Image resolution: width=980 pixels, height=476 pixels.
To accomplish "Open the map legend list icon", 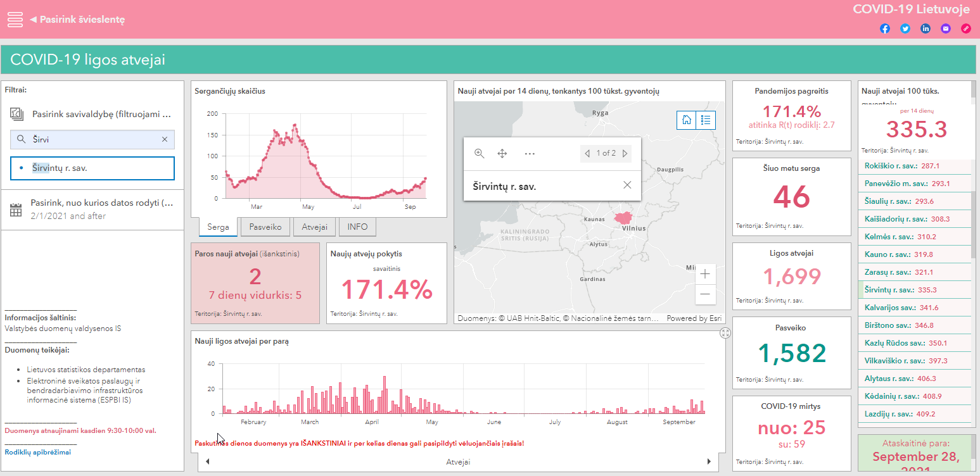I will pos(706,120).
